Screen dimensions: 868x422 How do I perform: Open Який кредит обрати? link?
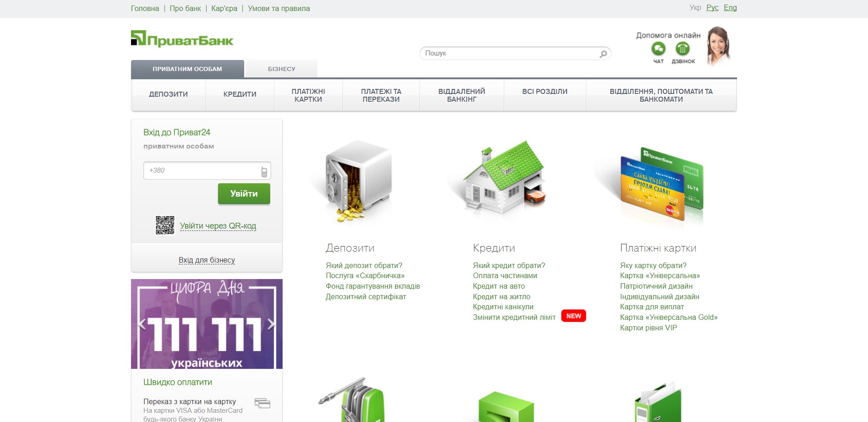(509, 266)
